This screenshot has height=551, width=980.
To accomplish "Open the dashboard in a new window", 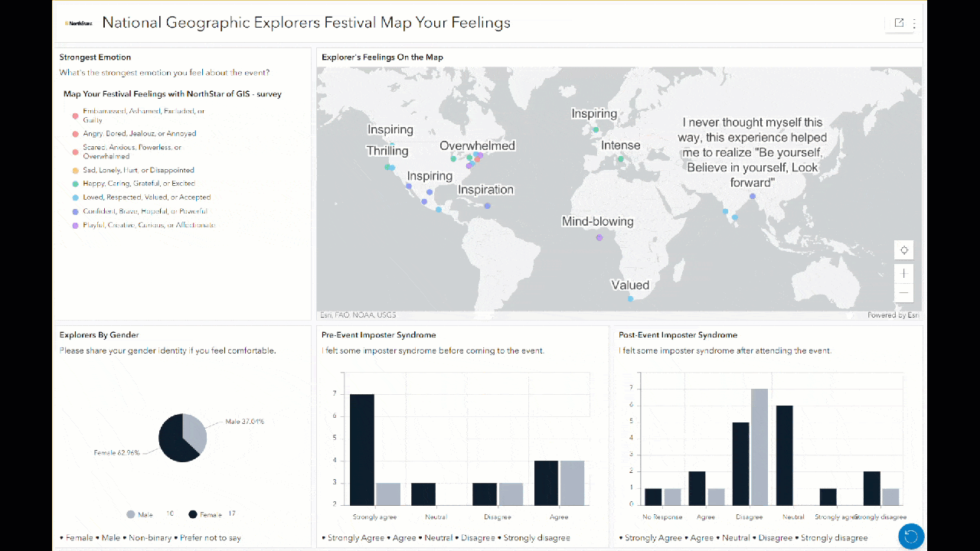I will 899,23.
